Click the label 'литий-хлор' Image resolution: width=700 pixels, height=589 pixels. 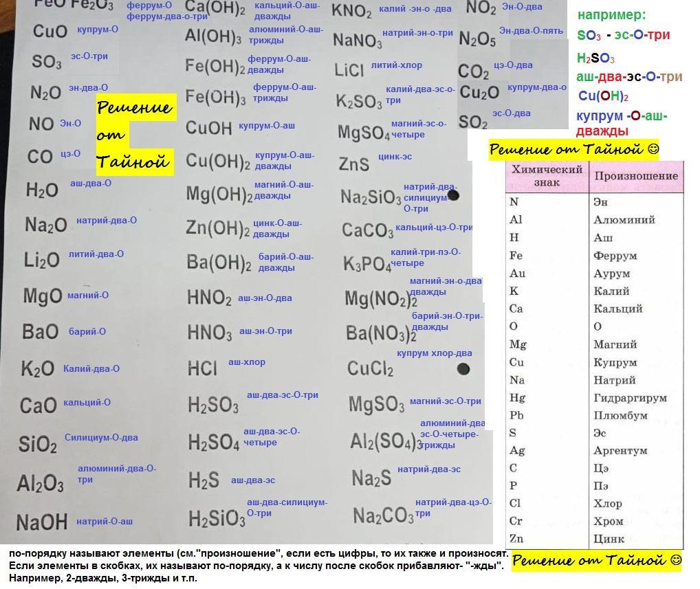point(397,65)
